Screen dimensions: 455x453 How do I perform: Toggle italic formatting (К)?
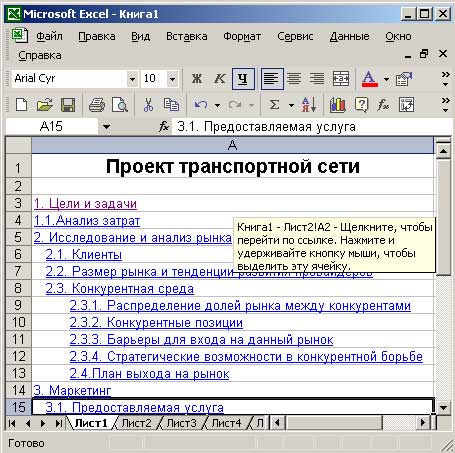pyautogui.click(x=220, y=79)
